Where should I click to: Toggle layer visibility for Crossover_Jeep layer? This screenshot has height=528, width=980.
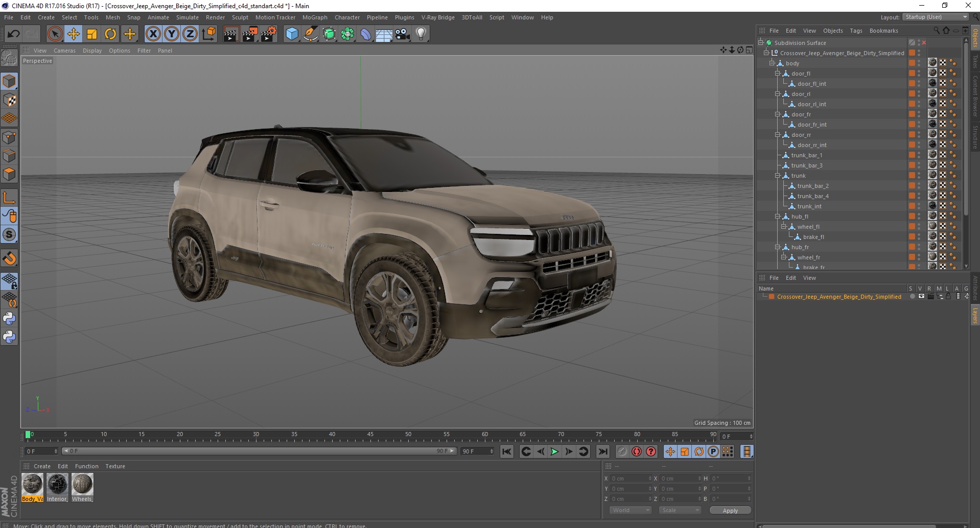921,297
